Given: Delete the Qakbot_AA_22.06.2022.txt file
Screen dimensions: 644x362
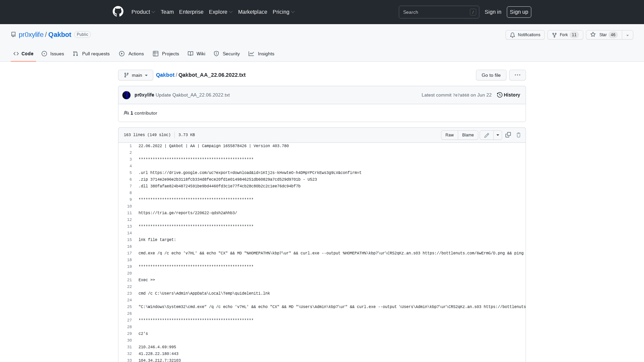Looking at the screenshot, I should click(519, 135).
